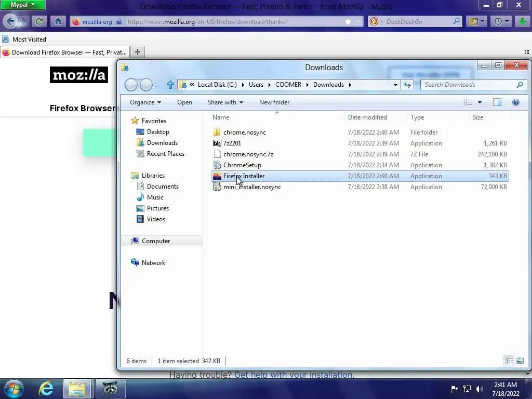Open the volume control in tray

(x=479, y=389)
